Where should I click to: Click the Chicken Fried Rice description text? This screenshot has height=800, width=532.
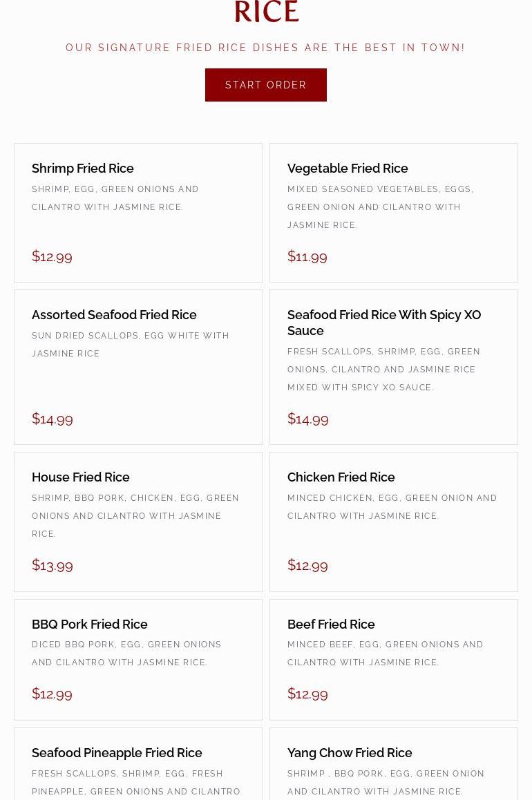click(x=392, y=506)
